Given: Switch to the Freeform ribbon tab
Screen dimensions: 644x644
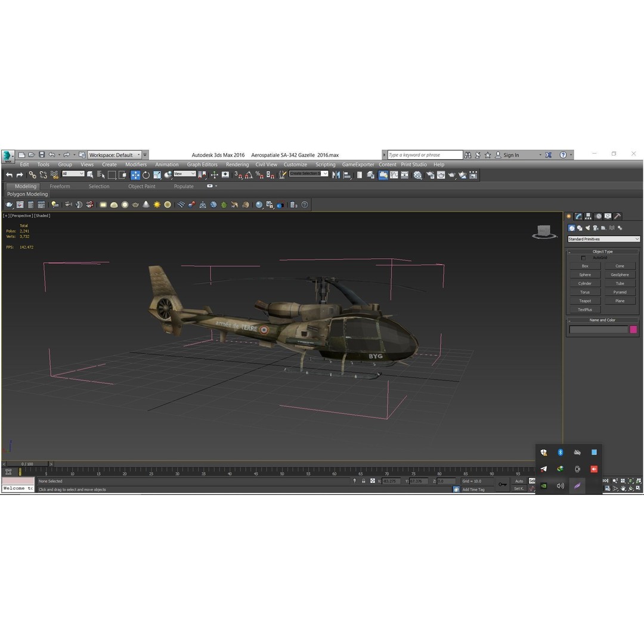Looking at the screenshot, I should click(x=60, y=186).
